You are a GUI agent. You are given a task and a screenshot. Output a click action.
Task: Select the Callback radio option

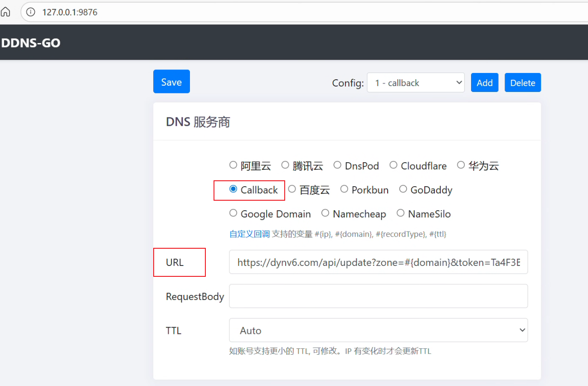(x=233, y=189)
